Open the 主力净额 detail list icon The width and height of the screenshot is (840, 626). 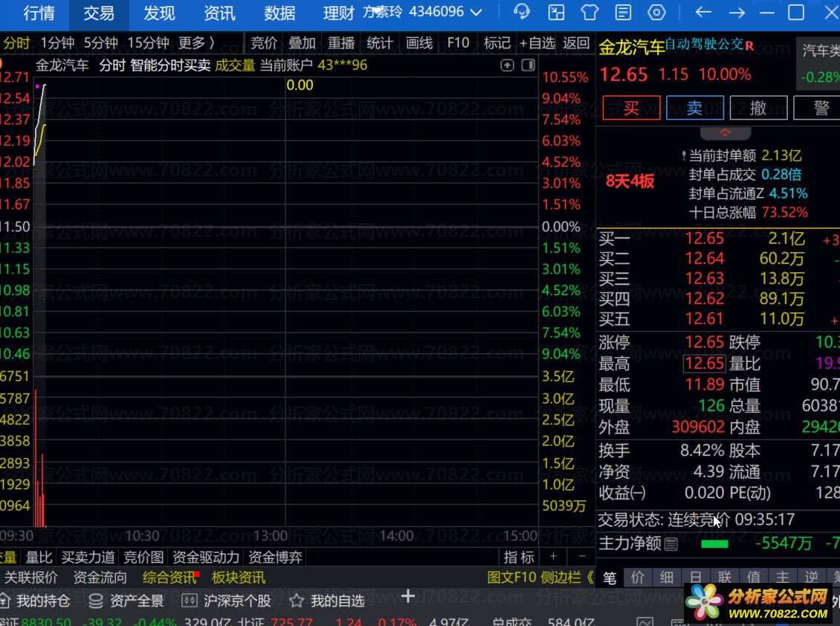[x=671, y=544]
